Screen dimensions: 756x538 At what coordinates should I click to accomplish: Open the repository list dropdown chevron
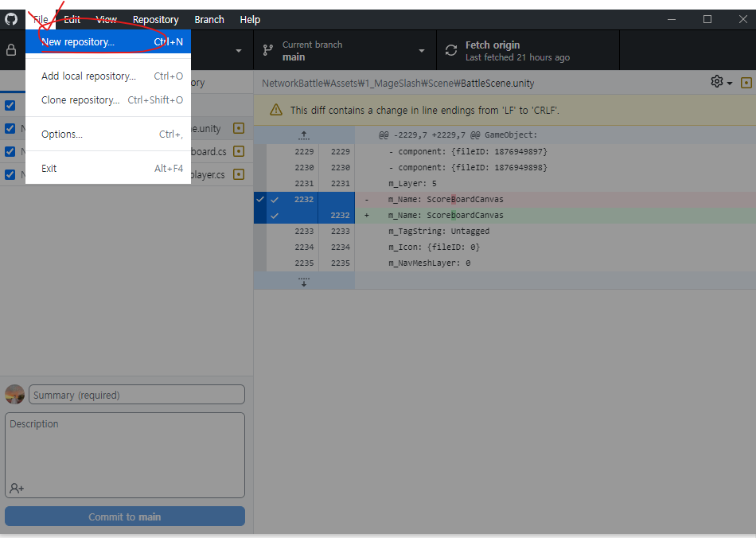237,49
